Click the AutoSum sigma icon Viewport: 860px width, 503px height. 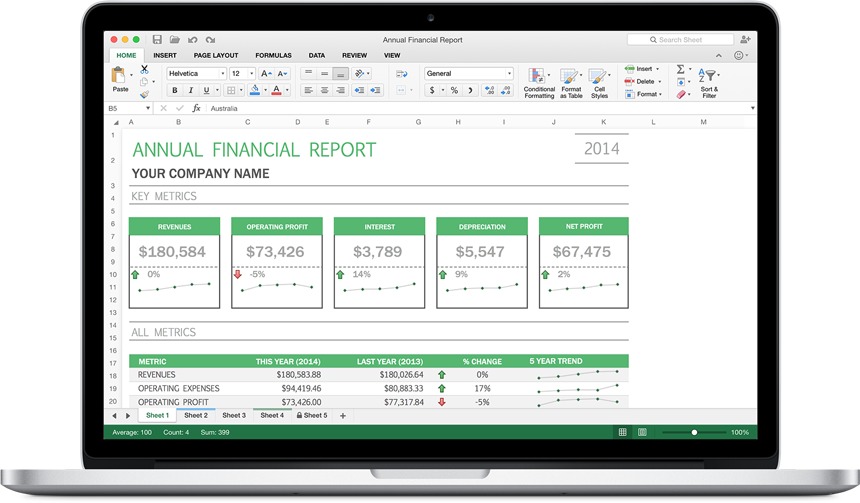click(681, 70)
